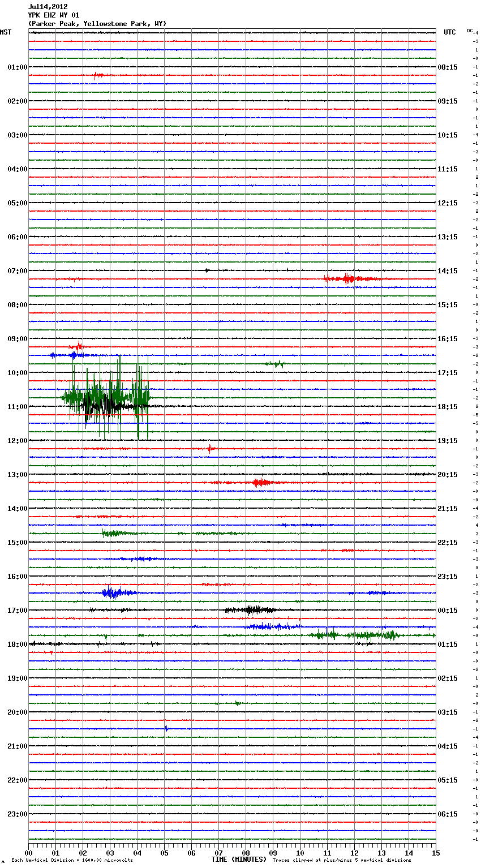Viewport: 481px width, 868px height.
Task: Click the 16:15 UTC time label
Action: point(448,339)
